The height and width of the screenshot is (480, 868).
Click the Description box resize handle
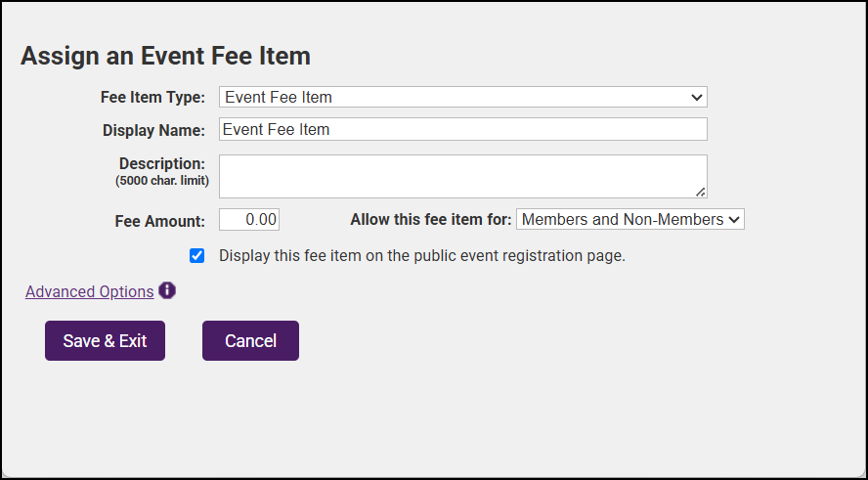tap(701, 193)
